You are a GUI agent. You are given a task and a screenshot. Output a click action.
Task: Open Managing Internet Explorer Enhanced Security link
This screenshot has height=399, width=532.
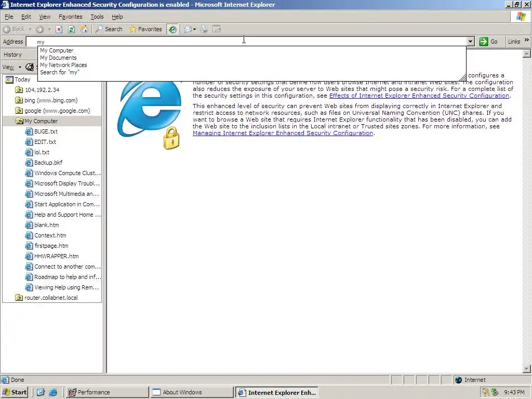point(283,133)
